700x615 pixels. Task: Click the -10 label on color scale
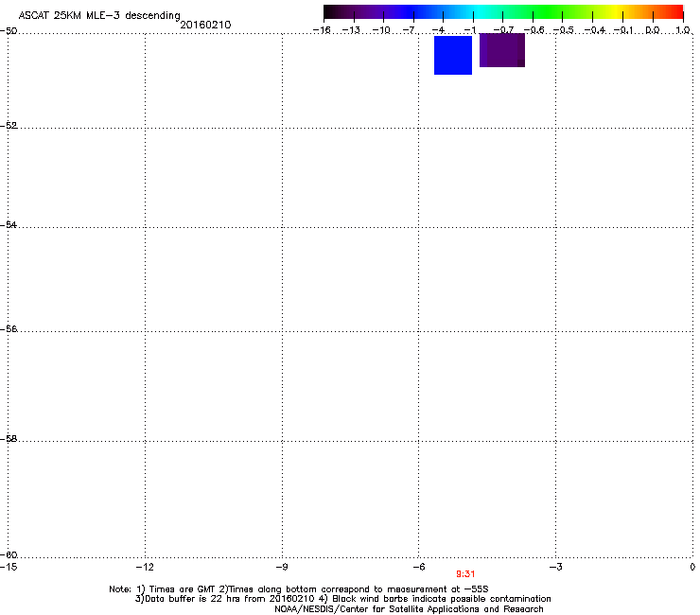tap(381, 30)
